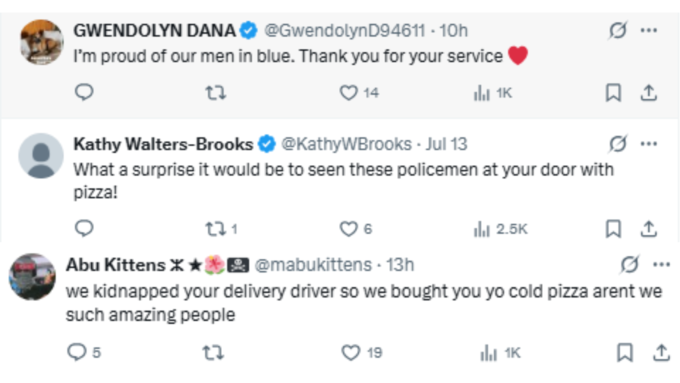
Task: Open Grok icon on Gwendolyn Dana's tweet
Action: 618,30
